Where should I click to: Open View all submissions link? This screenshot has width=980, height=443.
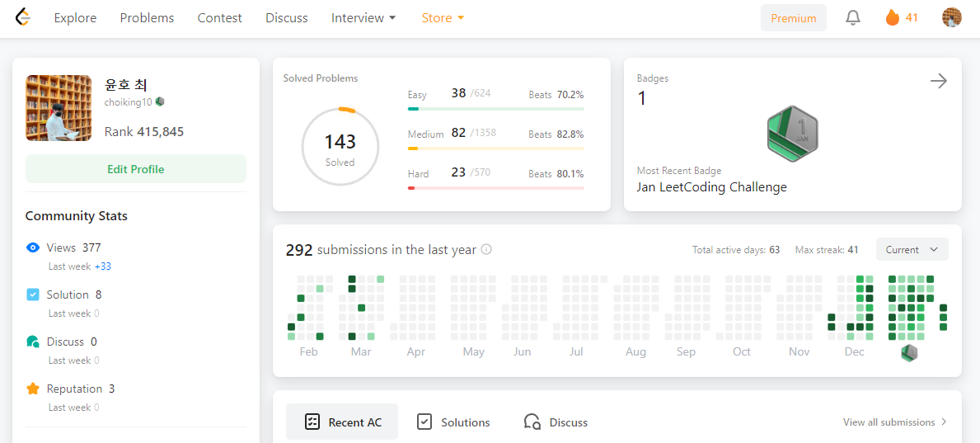point(895,422)
